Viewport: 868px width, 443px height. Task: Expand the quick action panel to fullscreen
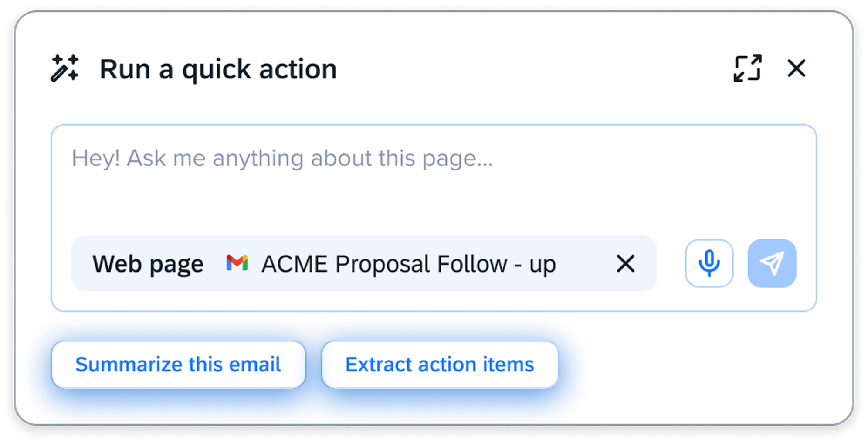click(748, 68)
